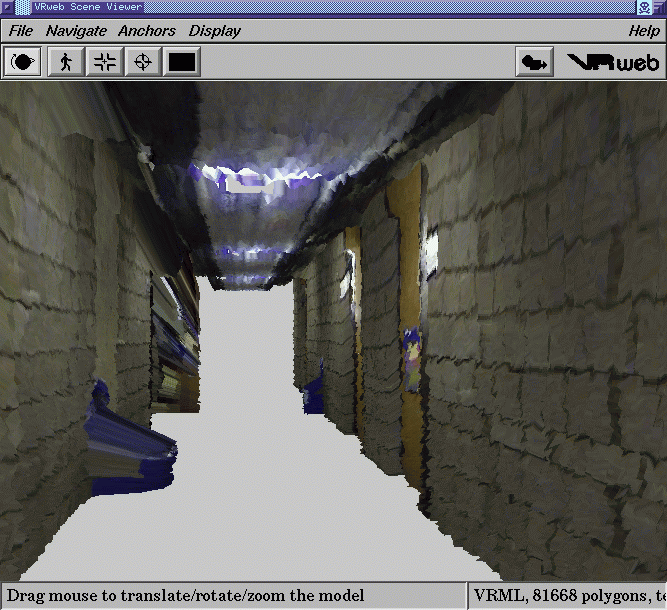Viewport: 667px width, 610px height.
Task: Switch to walk navigation mode
Action: [66, 62]
